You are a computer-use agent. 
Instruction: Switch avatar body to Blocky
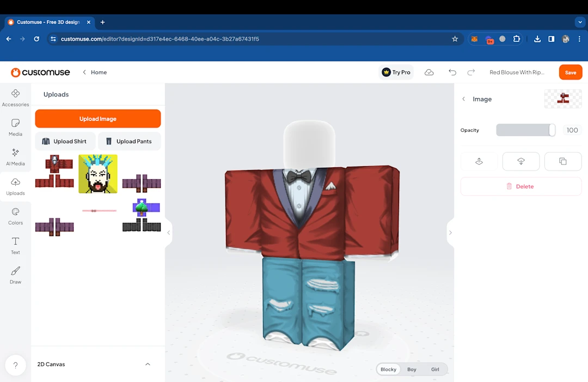pyautogui.click(x=388, y=369)
